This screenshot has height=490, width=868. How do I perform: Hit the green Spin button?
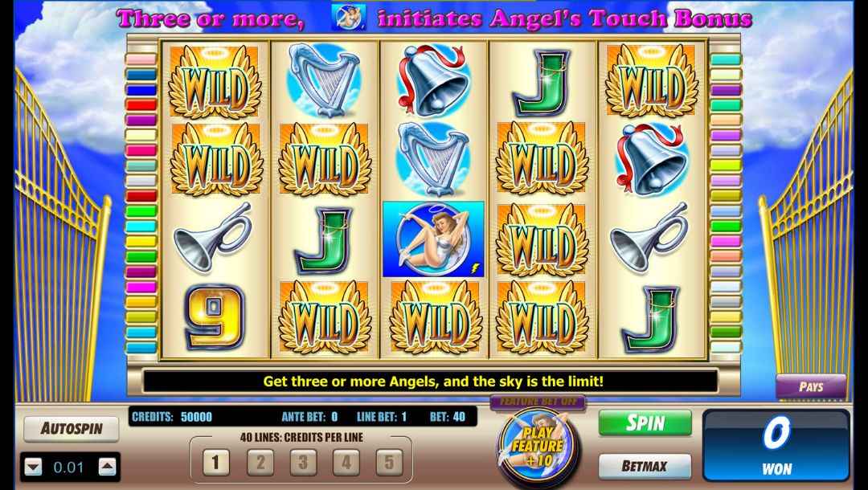pyautogui.click(x=645, y=423)
